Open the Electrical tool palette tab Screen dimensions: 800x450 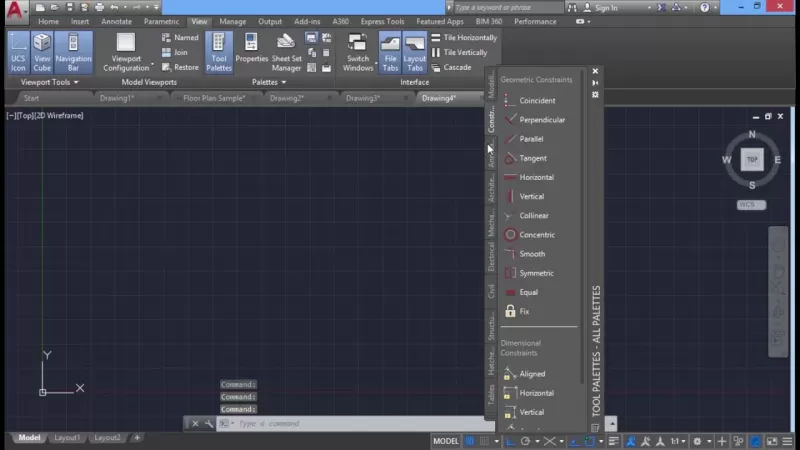[x=491, y=257]
